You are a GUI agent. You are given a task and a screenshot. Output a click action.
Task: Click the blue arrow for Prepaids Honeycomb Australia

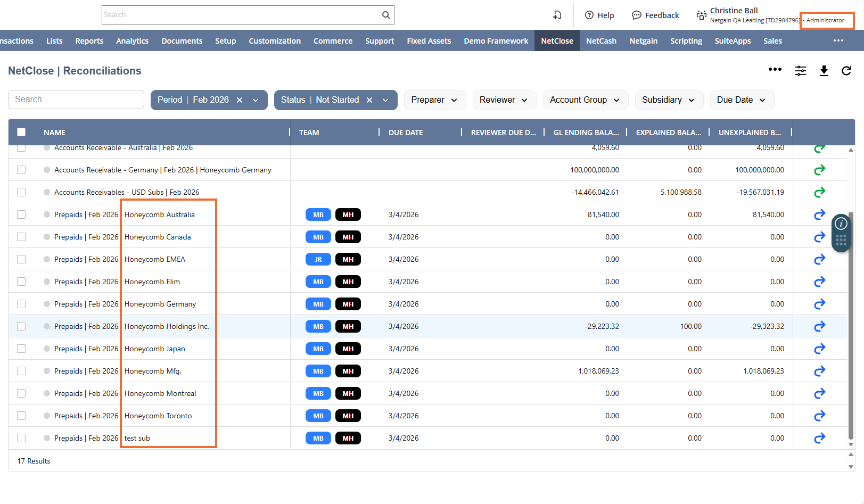coord(819,214)
